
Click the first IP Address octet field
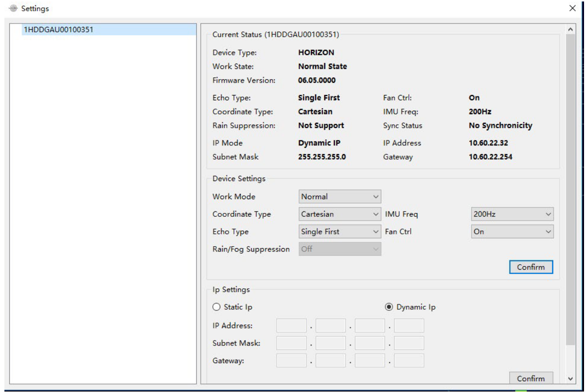pyautogui.click(x=291, y=325)
